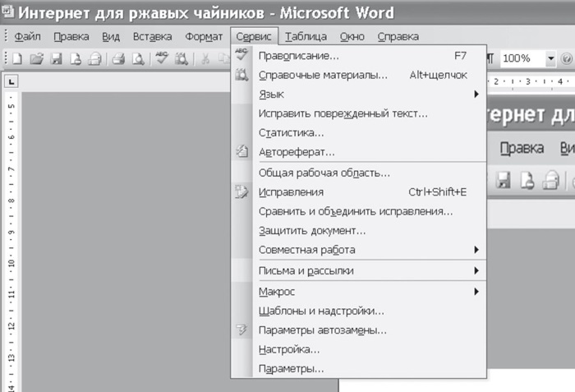Click the Research toolbar icon
575x392 pixels.
[x=182, y=58]
